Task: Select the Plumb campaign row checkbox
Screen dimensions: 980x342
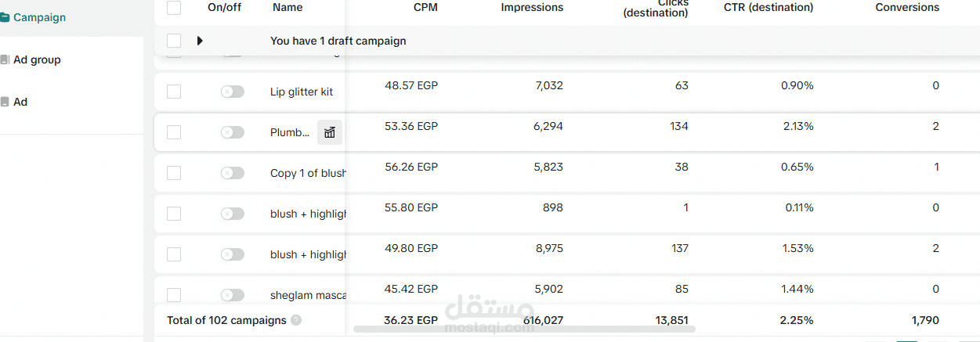Action: pos(174,132)
